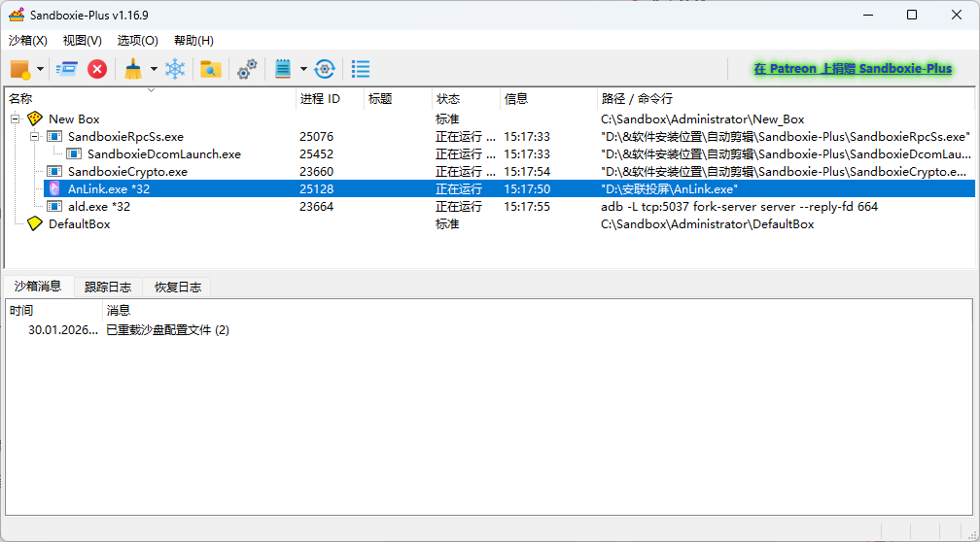Click the Patreon Sandboxie-Plus donation link
The height and width of the screenshot is (542, 980).
(853, 69)
